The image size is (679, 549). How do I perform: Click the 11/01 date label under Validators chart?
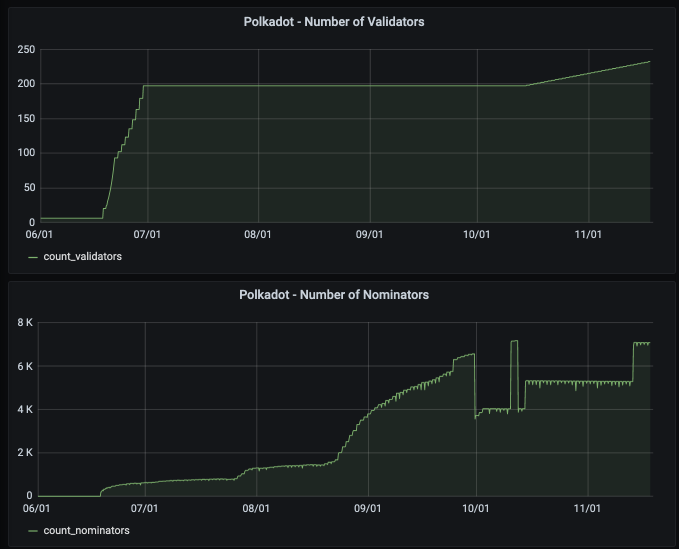tap(588, 234)
